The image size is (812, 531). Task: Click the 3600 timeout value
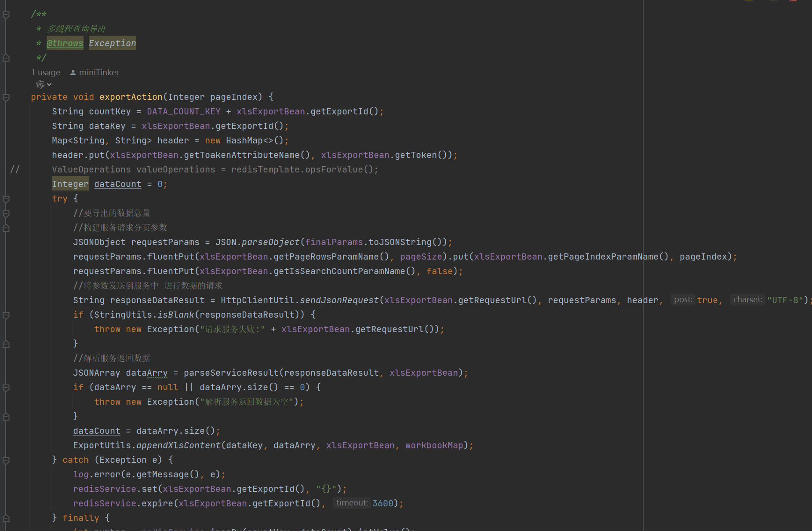click(383, 503)
